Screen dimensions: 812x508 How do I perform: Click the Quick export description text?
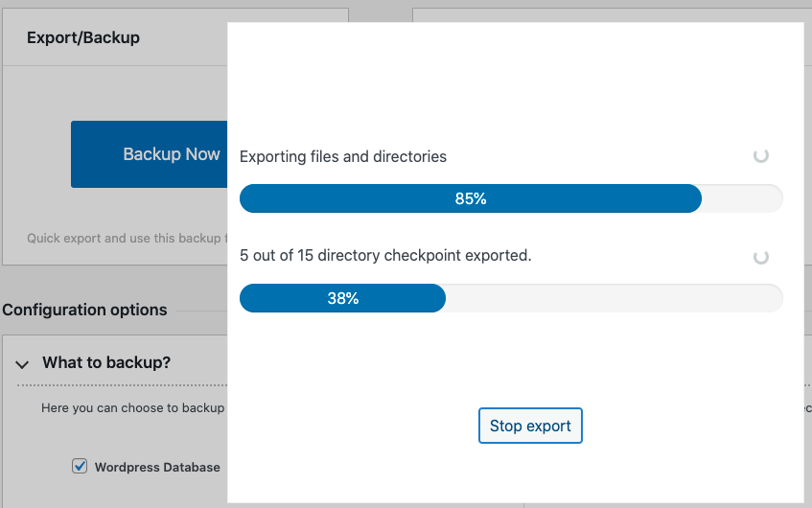(x=127, y=239)
